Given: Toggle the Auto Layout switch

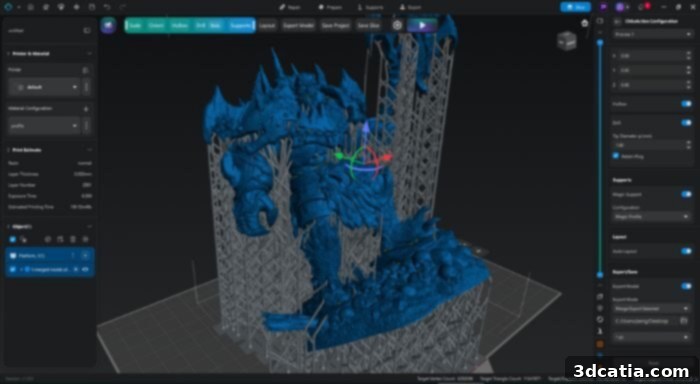Looking at the screenshot, I should click(686, 251).
